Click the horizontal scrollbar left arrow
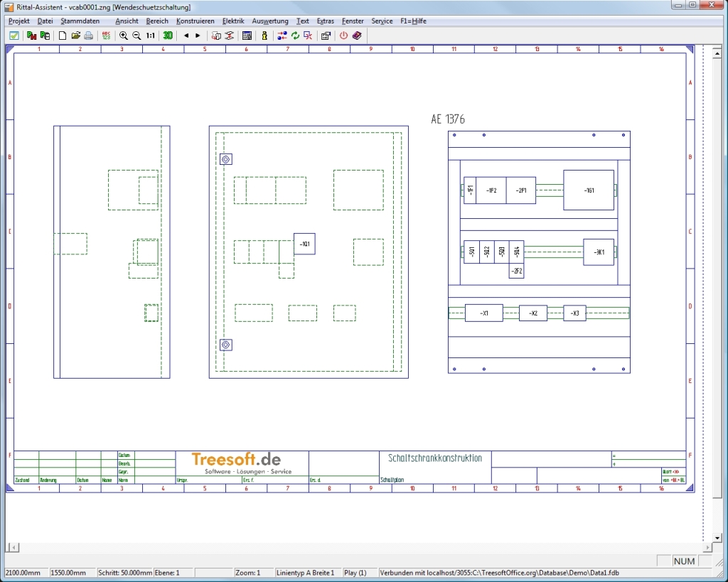 tap(12, 547)
